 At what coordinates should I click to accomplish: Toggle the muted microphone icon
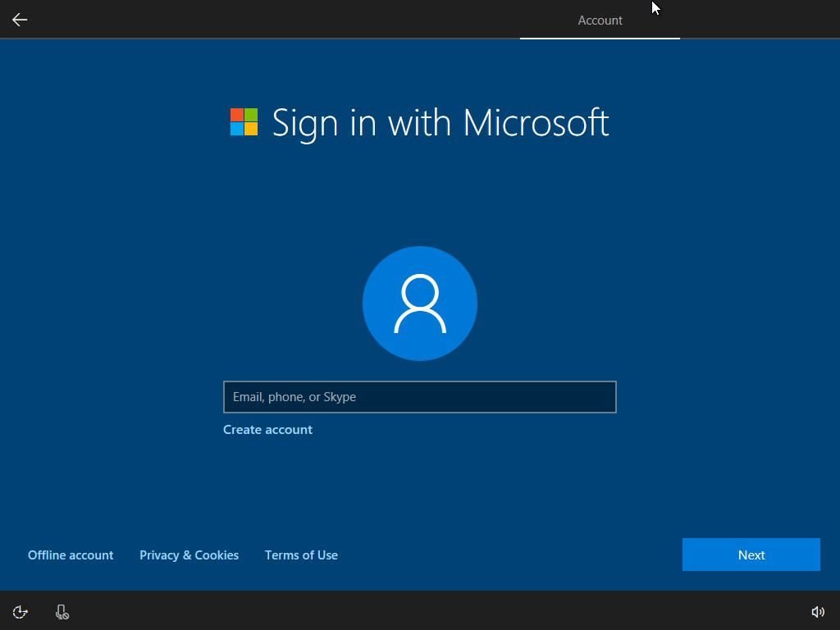click(x=62, y=612)
